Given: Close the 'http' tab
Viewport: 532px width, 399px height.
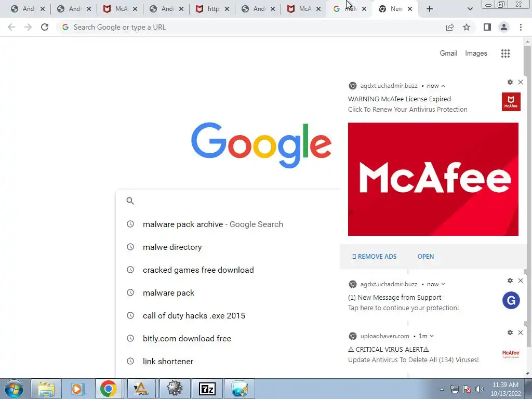Looking at the screenshot, I should (x=227, y=9).
